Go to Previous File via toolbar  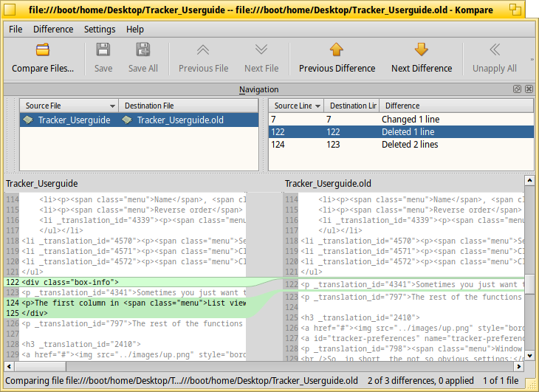coord(203,58)
